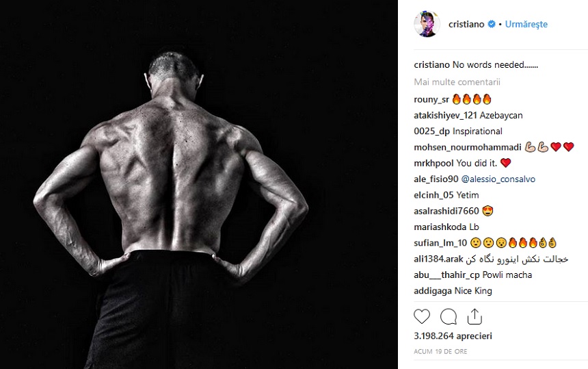Screen dimensions: 588x369
Task: Click the ACUM 19 DE ORE timestamp
Action: click(x=440, y=351)
